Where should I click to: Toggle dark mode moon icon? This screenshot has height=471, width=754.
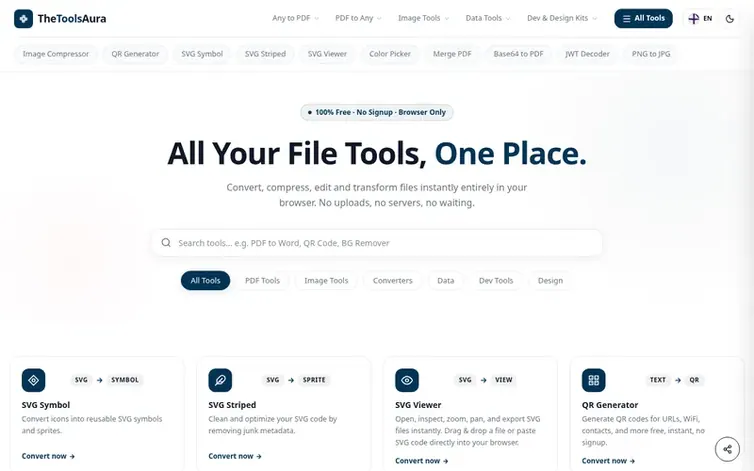tap(729, 19)
